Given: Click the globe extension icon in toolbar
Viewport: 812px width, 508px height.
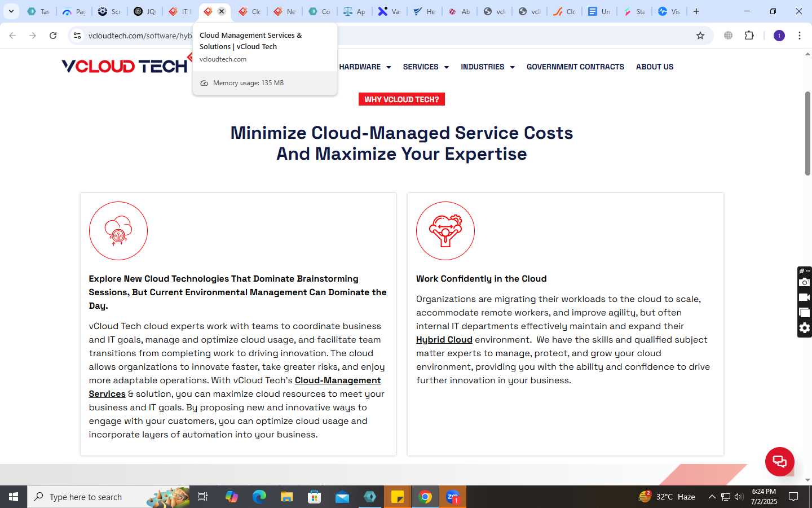Looking at the screenshot, I should pos(729,36).
